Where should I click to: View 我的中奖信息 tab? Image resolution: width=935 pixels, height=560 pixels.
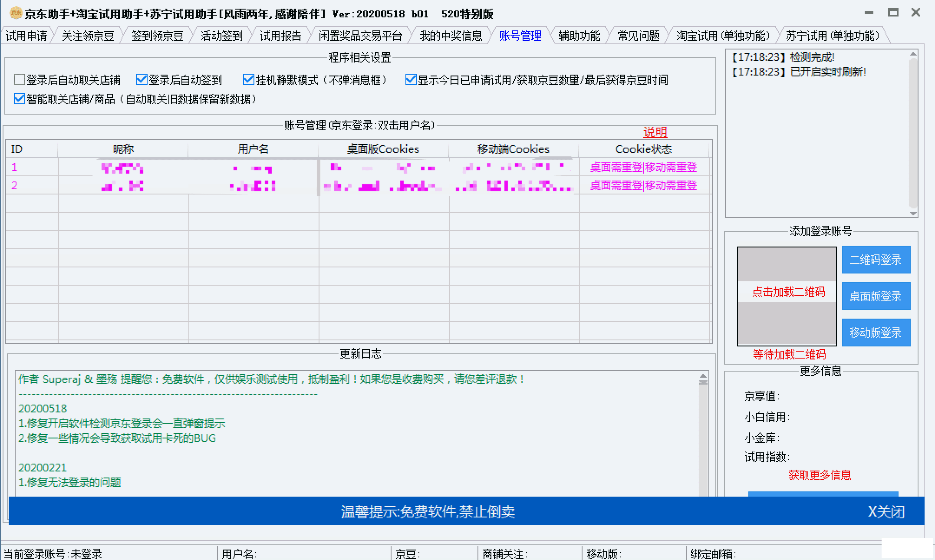pos(451,36)
